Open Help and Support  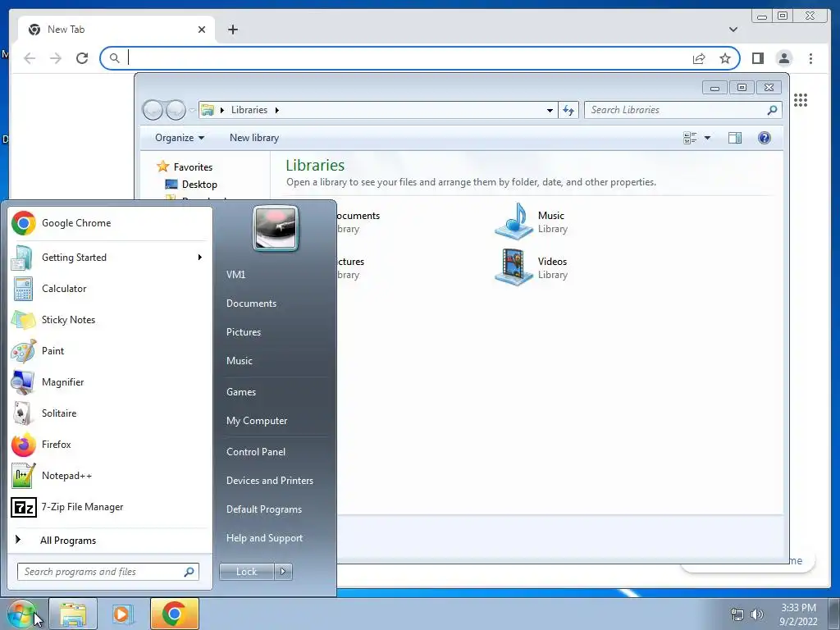coord(265,538)
